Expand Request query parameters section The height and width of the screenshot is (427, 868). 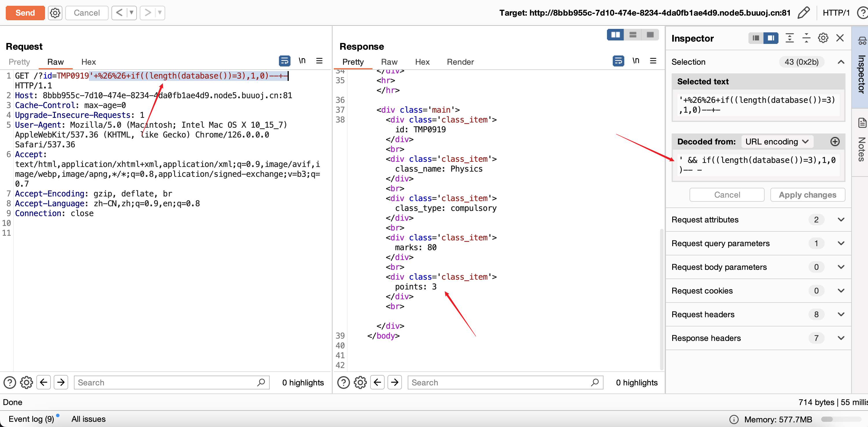[758, 243]
